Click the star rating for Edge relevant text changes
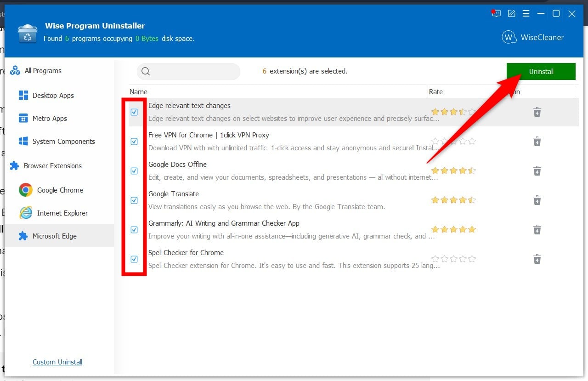 tap(453, 112)
